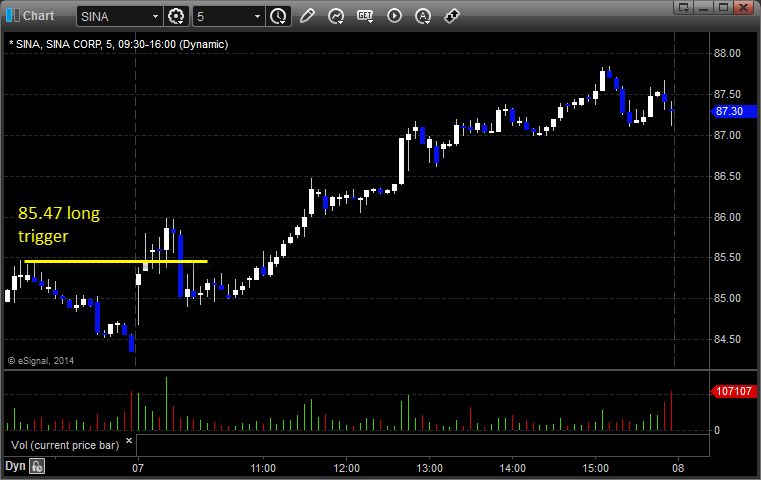This screenshot has height=480, width=761.
Task: Click the 88.00 price axis label
Action: click(727, 53)
